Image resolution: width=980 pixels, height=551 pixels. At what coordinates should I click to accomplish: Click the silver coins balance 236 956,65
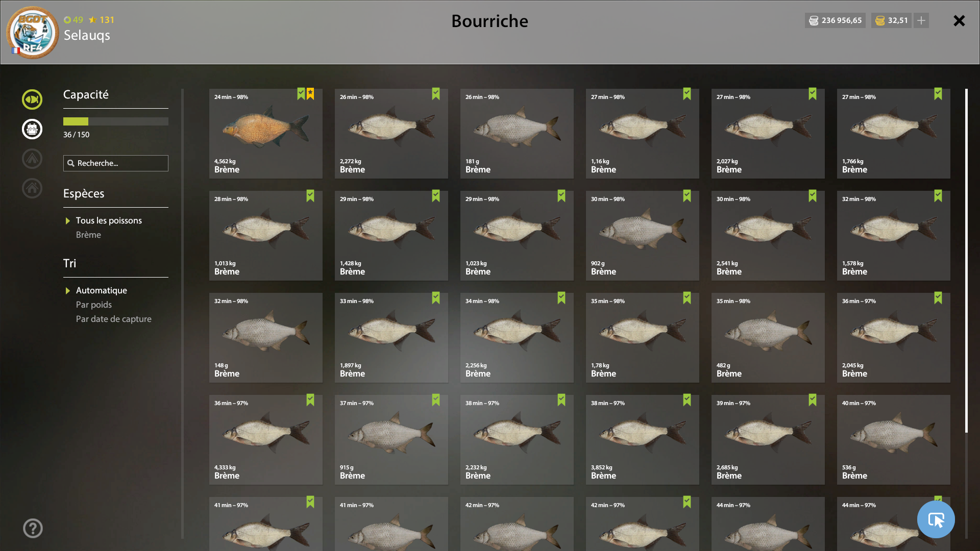point(835,20)
